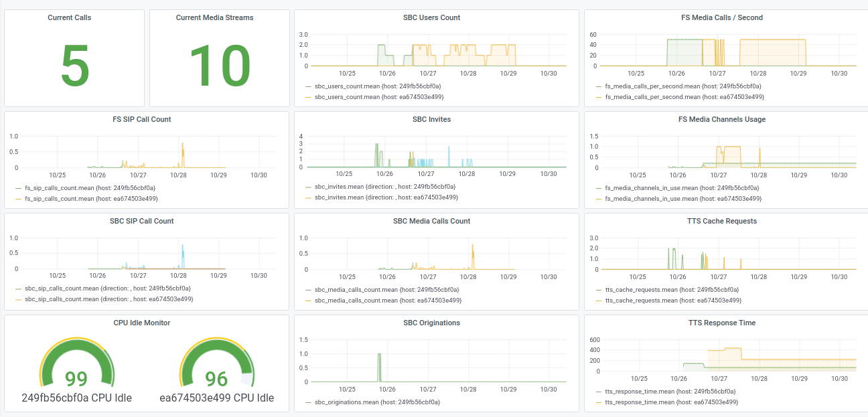Open the Current Calls panel menu
This screenshot has height=417, width=868.
(70, 17)
